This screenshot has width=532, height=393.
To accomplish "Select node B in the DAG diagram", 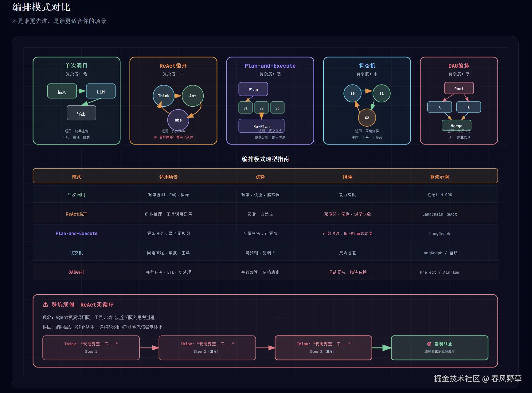I will pyautogui.click(x=469, y=107).
